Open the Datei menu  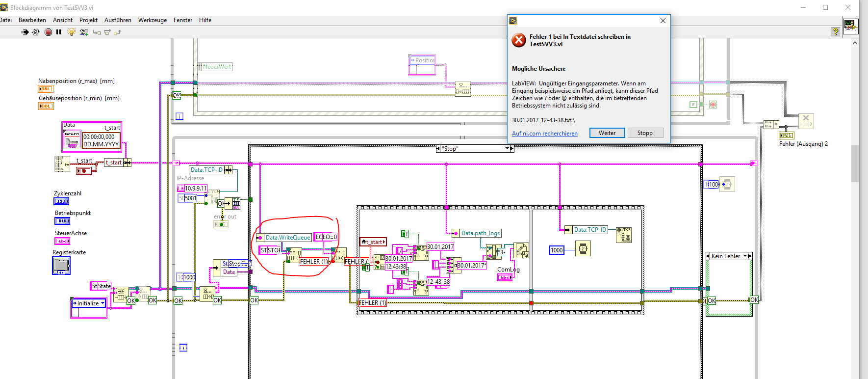(x=6, y=20)
